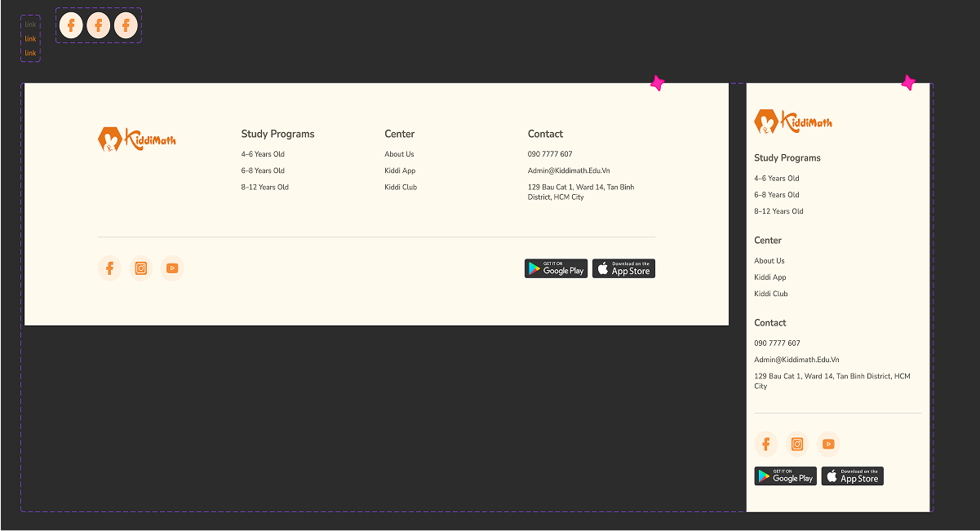Click the YouTube icon in the mobile footer
Image resolution: width=980 pixels, height=531 pixels.
[828, 444]
